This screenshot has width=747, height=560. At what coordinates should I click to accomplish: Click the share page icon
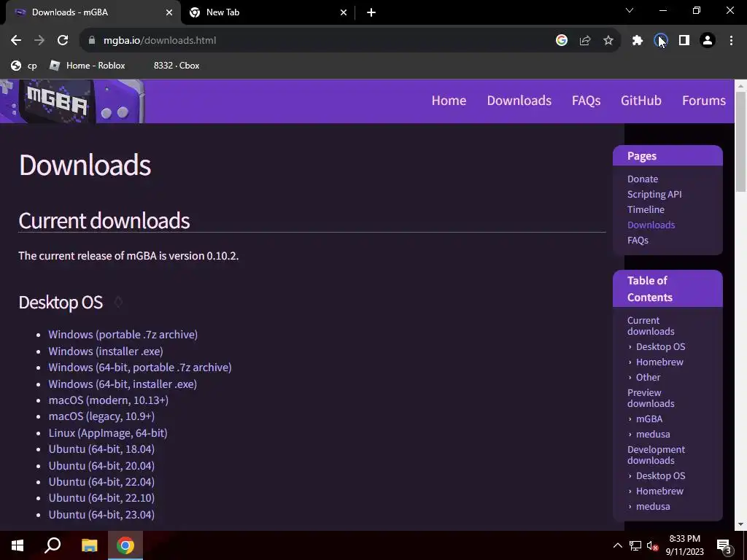tap(585, 41)
